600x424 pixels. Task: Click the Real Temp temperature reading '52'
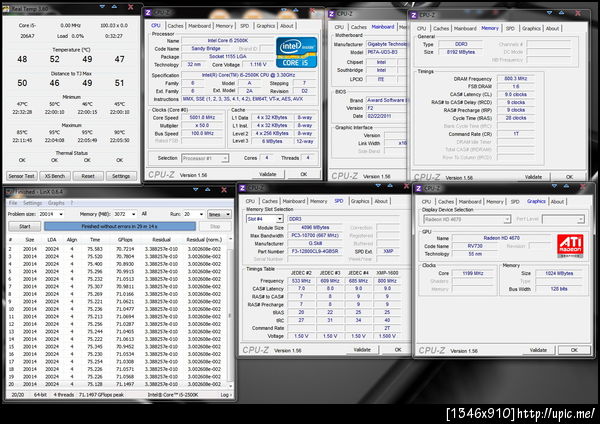pyautogui.click(x=55, y=59)
